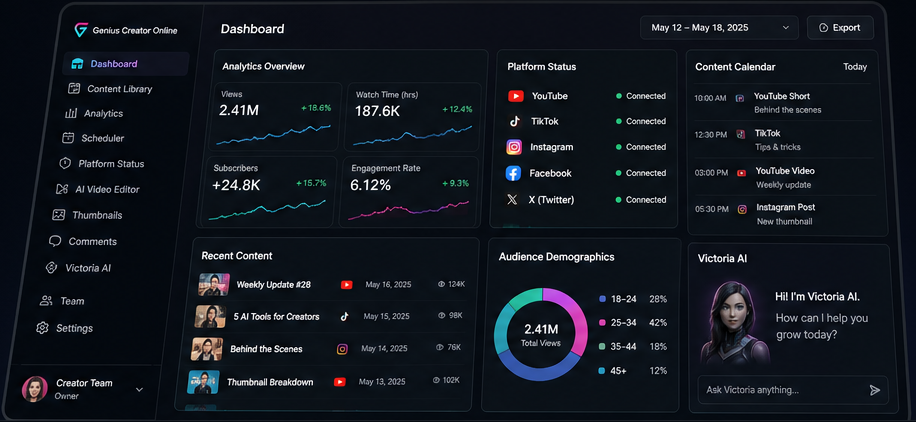This screenshot has height=422, width=916.
Task: Click the Victoria AI sidebar icon
Action: [52, 268]
